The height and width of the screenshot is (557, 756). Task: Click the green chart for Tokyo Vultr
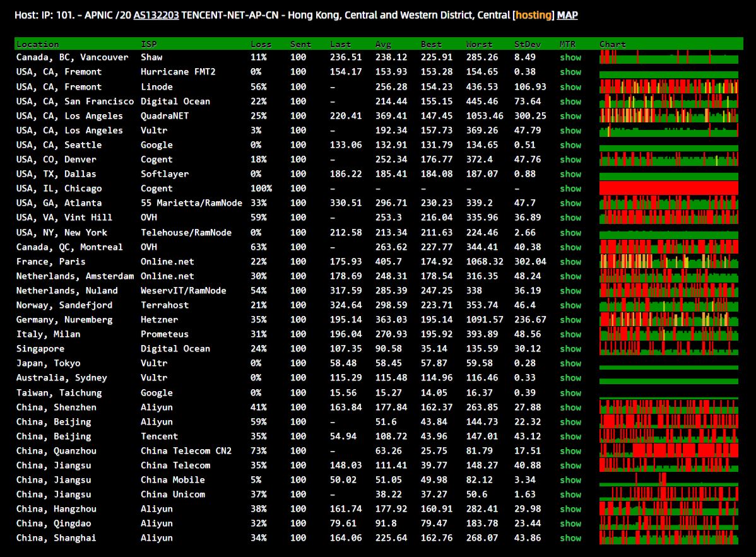pos(669,366)
